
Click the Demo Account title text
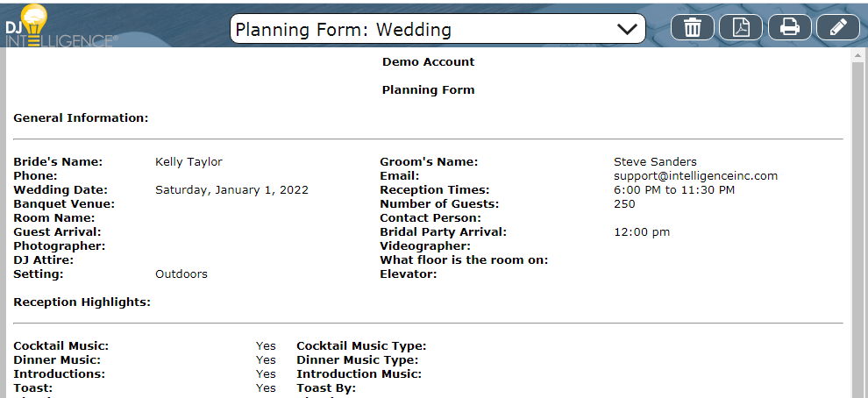[x=428, y=62]
